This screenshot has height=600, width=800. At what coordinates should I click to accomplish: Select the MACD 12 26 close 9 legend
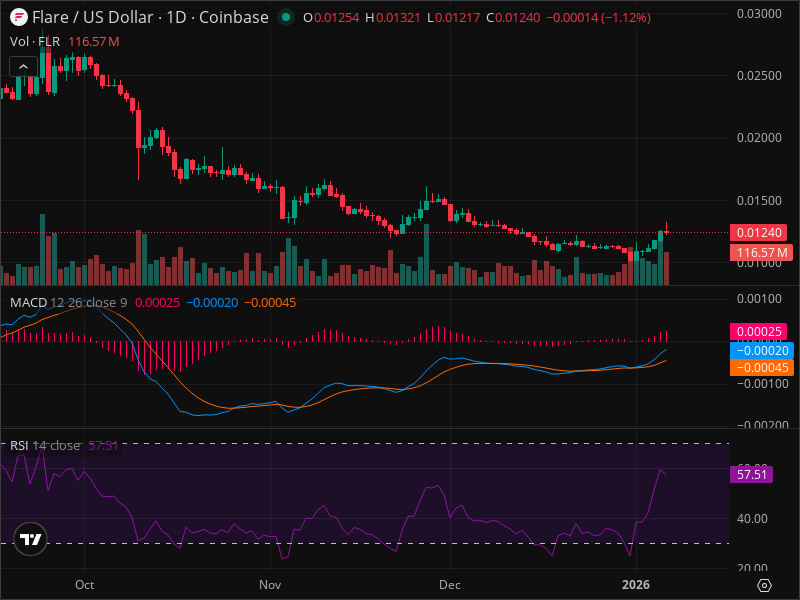68,303
